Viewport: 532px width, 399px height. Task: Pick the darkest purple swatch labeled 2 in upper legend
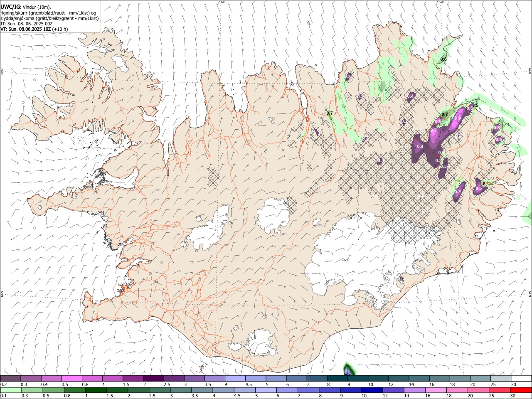coord(153,378)
